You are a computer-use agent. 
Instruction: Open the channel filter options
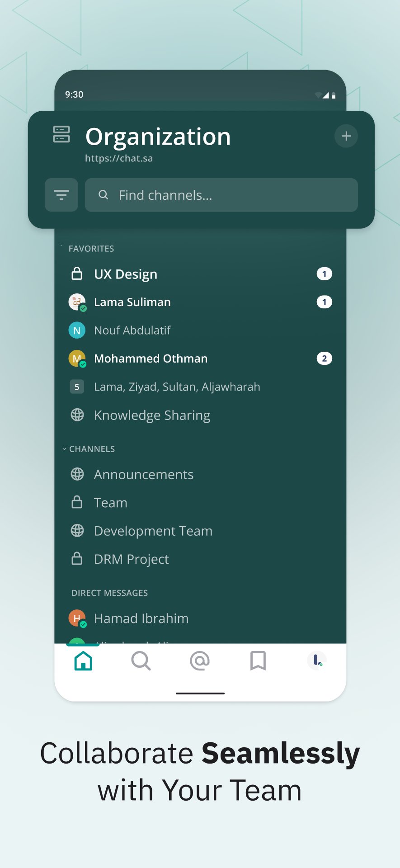(x=61, y=195)
